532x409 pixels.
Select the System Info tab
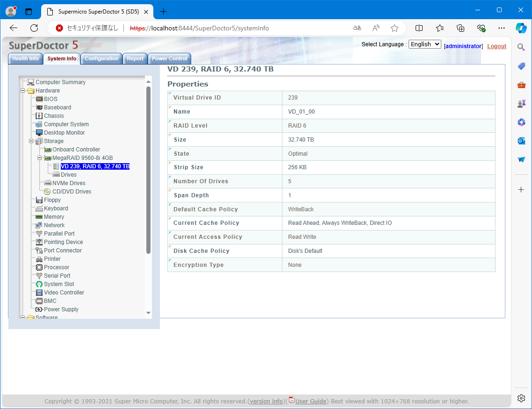[62, 59]
